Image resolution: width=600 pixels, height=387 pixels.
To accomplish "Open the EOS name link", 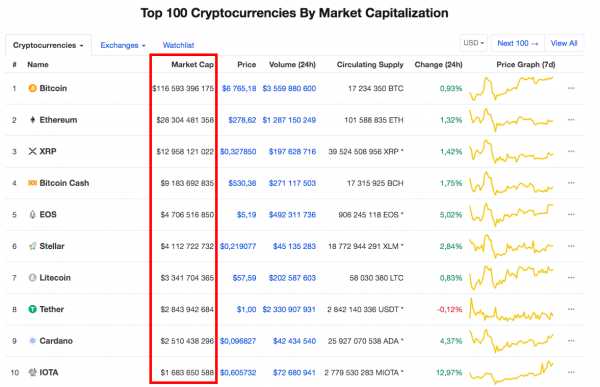I will (x=48, y=214).
